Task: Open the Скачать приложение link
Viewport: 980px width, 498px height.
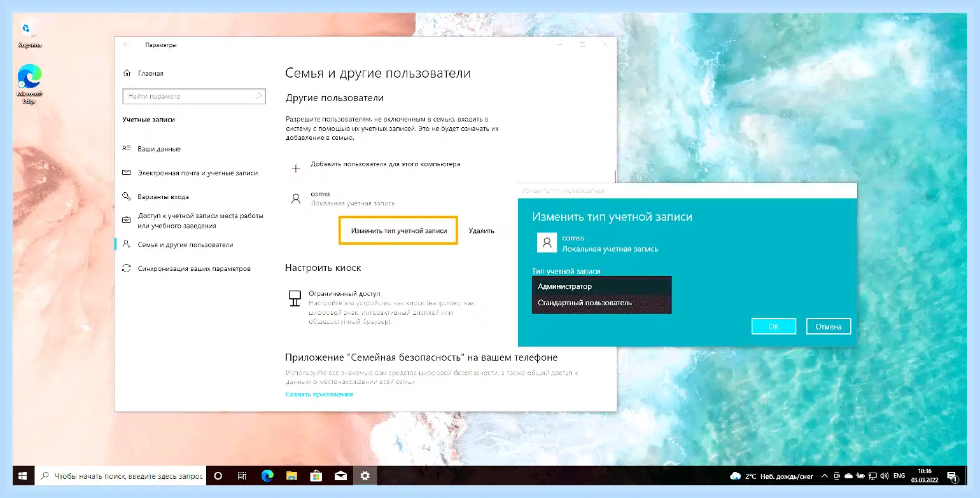Action: pyautogui.click(x=319, y=394)
